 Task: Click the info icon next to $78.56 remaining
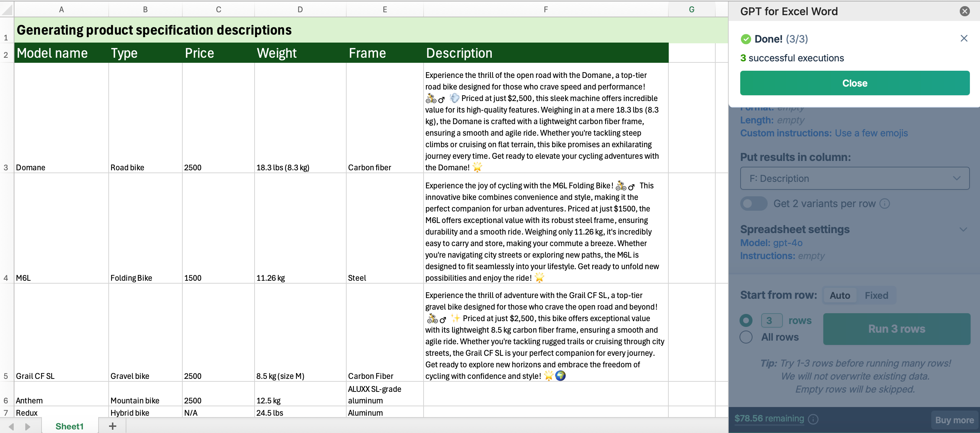[x=813, y=419]
